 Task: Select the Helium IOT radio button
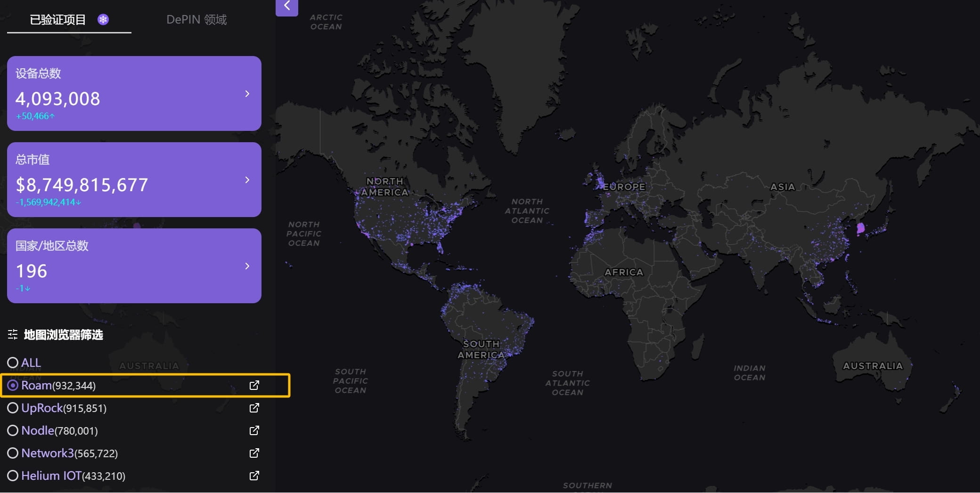click(13, 476)
